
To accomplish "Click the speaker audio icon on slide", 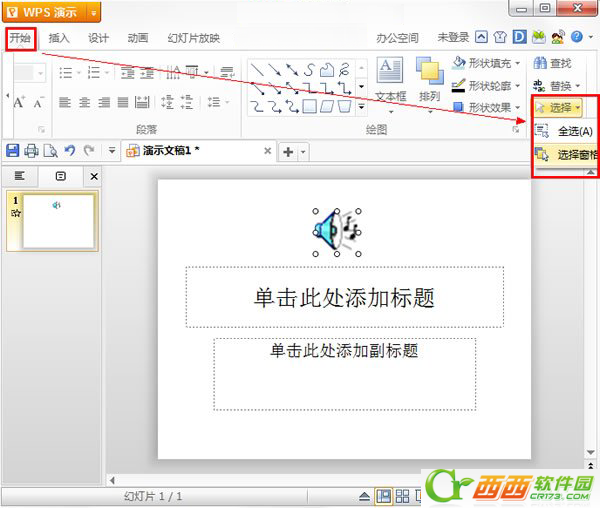I will click(x=335, y=231).
